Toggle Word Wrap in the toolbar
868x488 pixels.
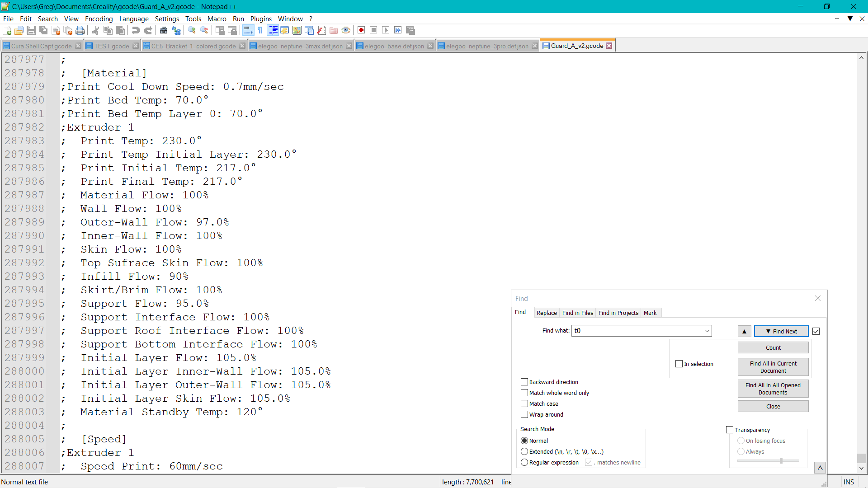tap(248, 30)
